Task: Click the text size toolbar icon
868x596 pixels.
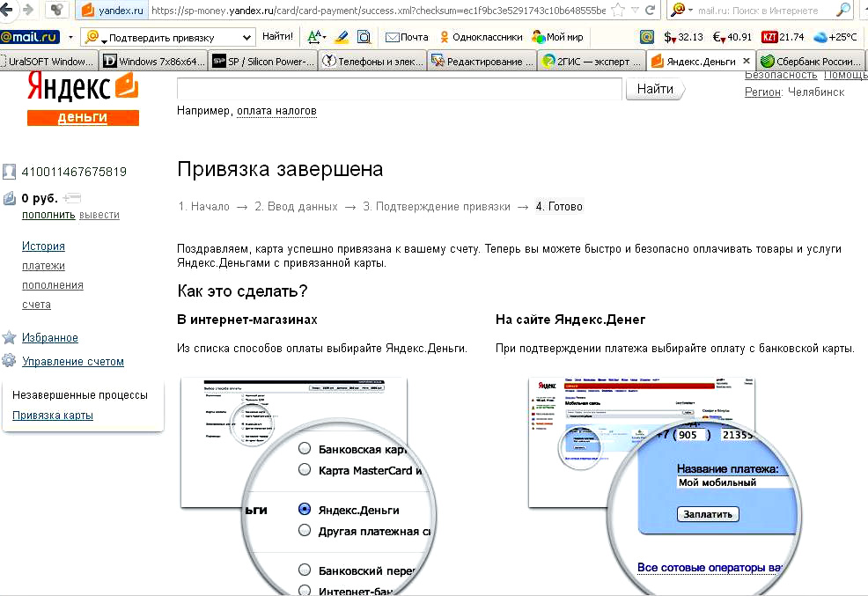Action: coord(316,37)
